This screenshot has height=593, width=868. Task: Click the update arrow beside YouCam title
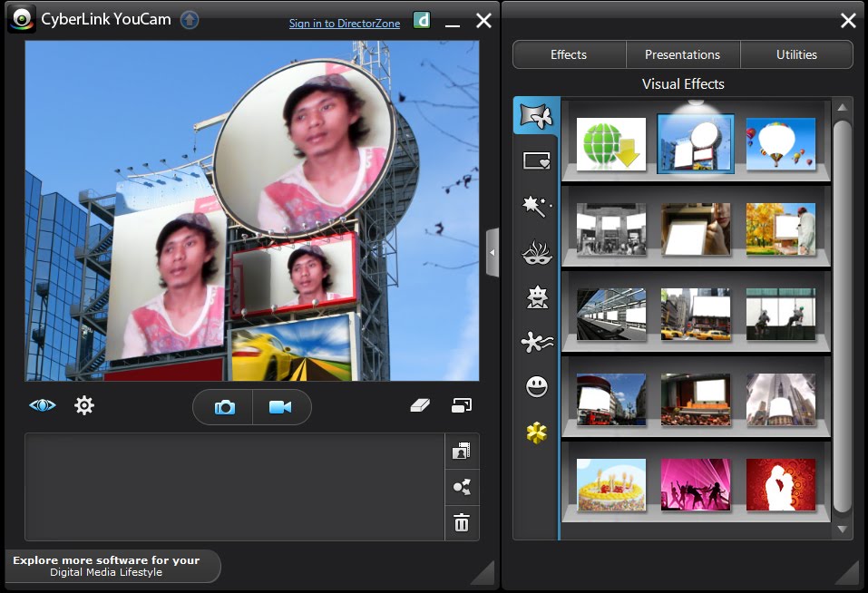pyautogui.click(x=190, y=20)
